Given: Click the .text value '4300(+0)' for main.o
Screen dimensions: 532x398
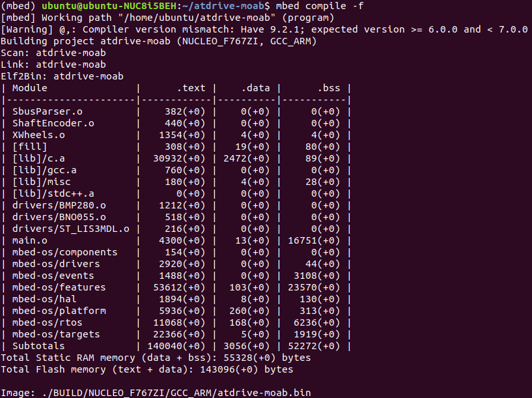Looking at the screenshot, I should (x=182, y=240).
